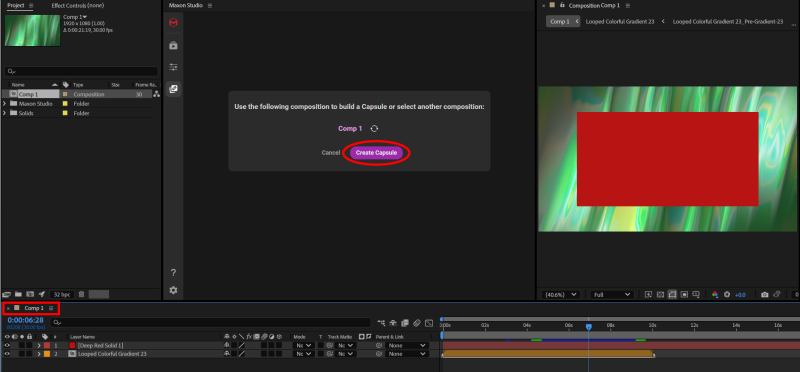Screen dimensions: 800x372
Task: Toggle the adaptive resolution fast previews icon
Action: click(648, 294)
